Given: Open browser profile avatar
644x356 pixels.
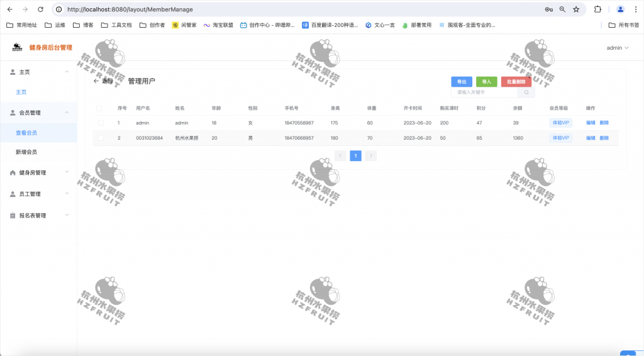Looking at the screenshot, I should pos(620,9).
